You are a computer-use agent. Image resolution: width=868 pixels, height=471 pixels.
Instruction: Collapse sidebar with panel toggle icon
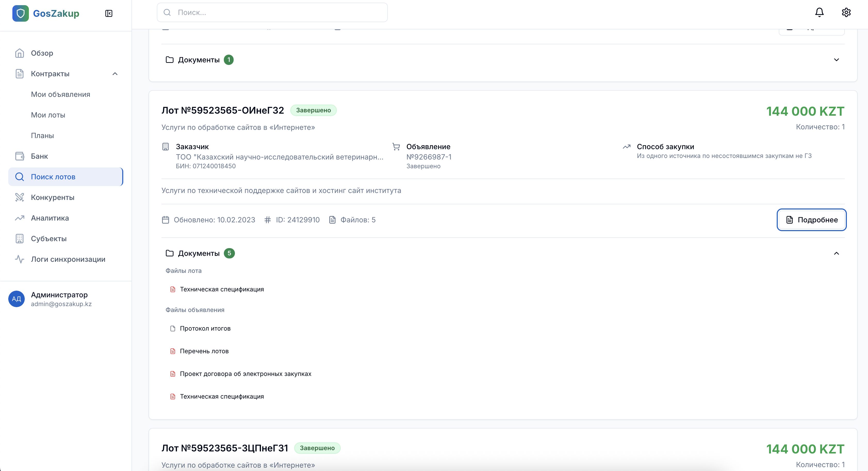click(x=109, y=13)
